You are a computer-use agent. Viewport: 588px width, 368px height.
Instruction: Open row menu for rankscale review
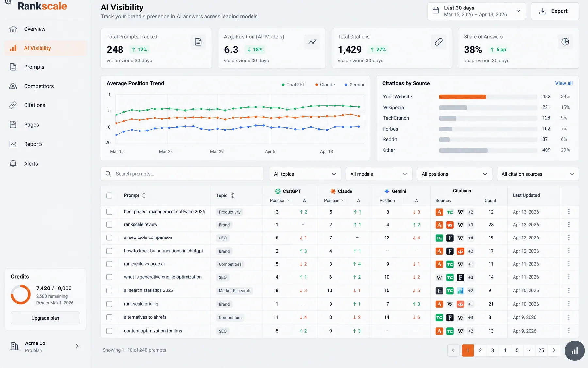coord(569,225)
